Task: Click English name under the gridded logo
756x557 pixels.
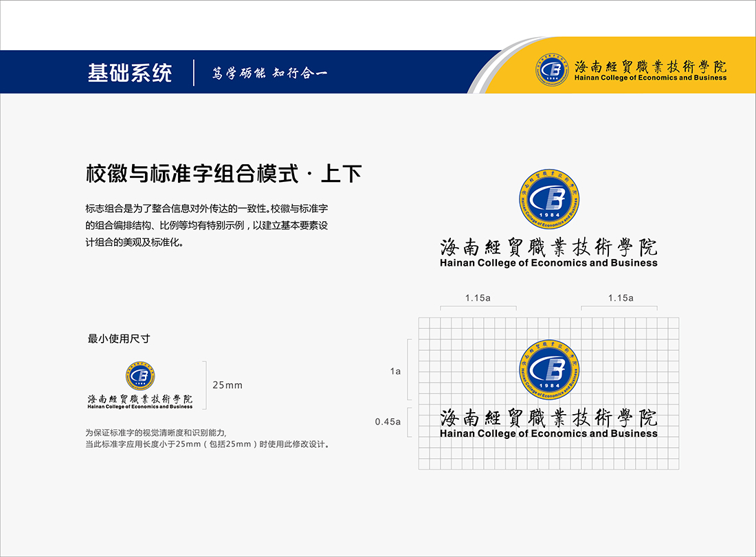Action: [548, 433]
